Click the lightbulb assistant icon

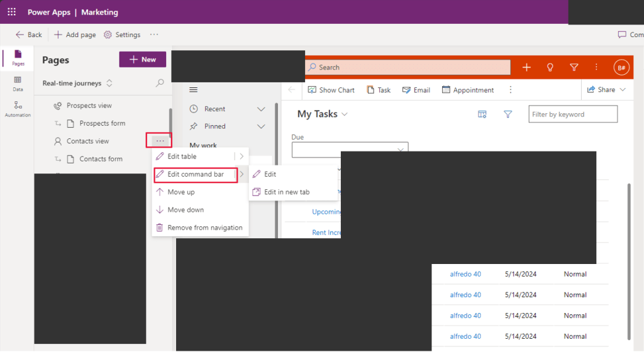click(x=550, y=67)
